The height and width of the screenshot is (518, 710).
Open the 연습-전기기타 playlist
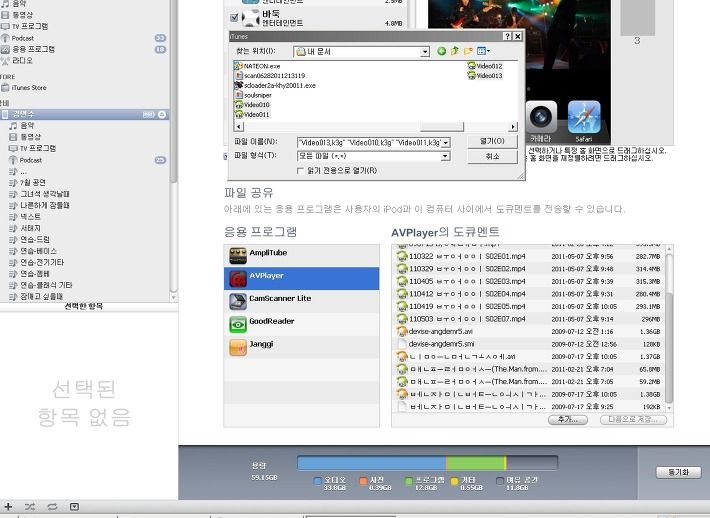[37, 263]
